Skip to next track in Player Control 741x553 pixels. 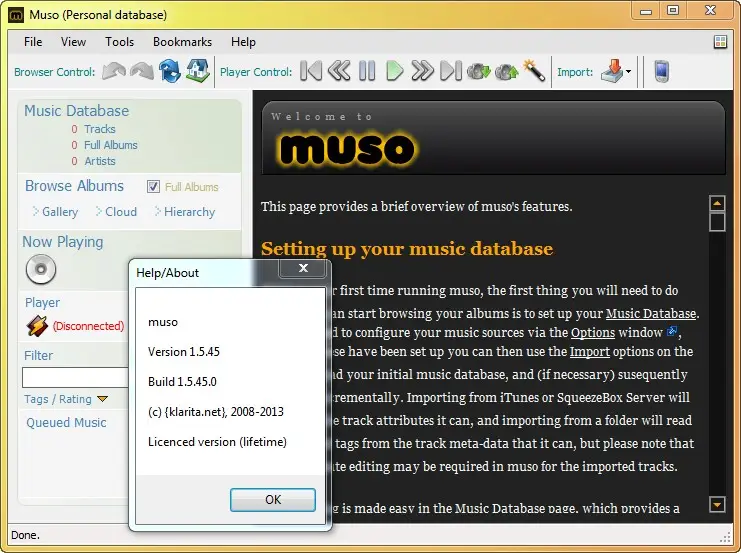coord(450,71)
